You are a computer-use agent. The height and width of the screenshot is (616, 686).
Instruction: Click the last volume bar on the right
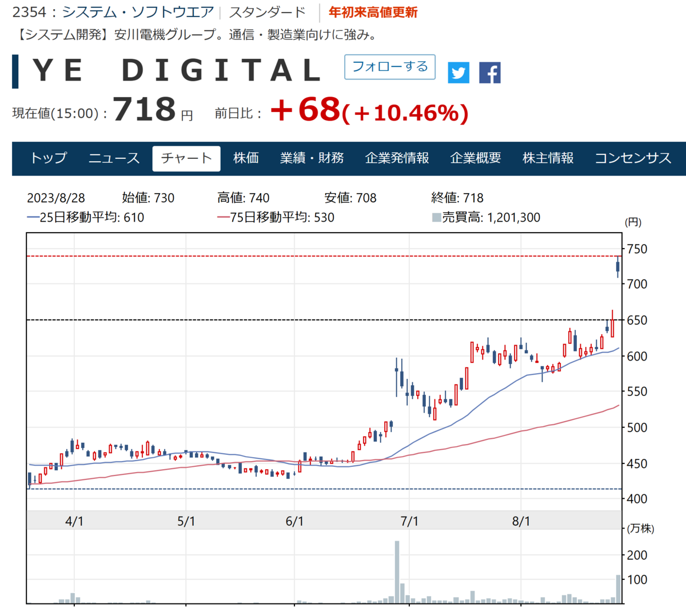pos(618,589)
